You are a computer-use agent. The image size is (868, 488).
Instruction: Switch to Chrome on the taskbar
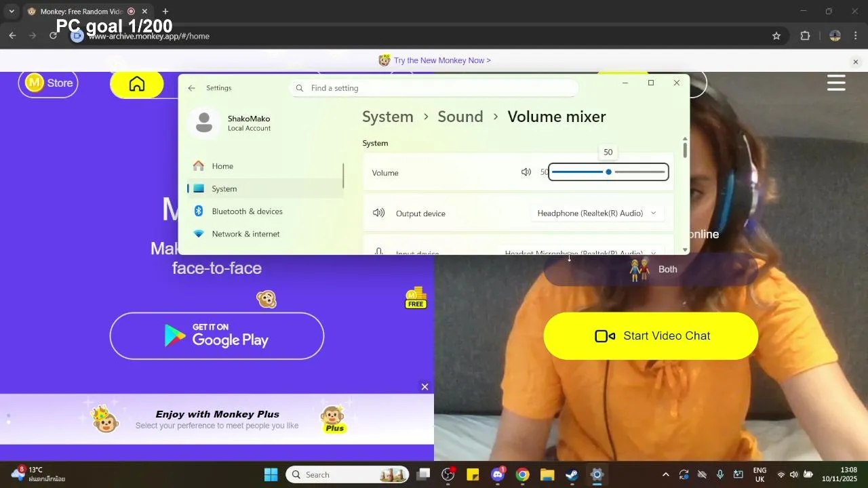click(x=522, y=474)
